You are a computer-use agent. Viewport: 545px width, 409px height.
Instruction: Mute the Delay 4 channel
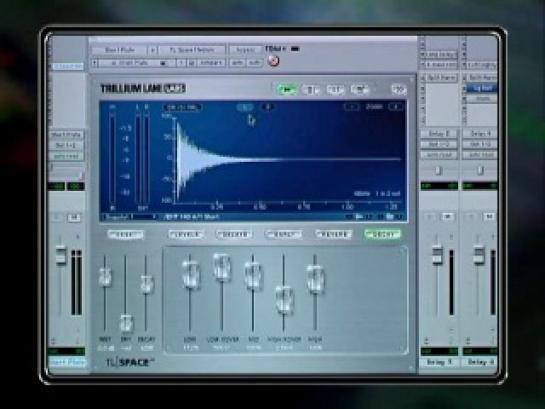(x=489, y=217)
